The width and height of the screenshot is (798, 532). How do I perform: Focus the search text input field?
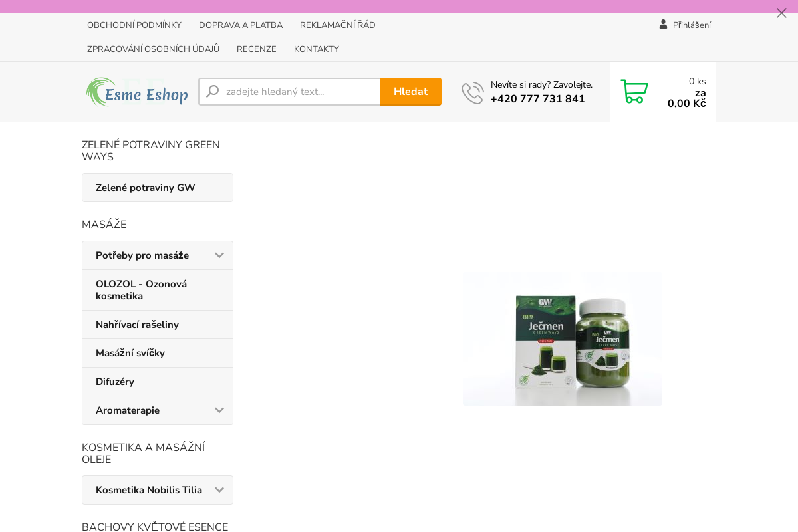[299, 92]
